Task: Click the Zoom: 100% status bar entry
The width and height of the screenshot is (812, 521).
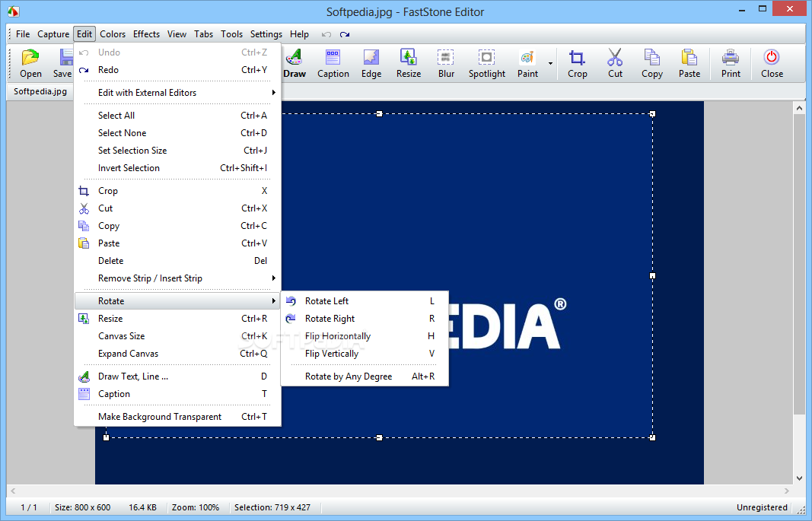Action: pyautogui.click(x=196, y=507)
